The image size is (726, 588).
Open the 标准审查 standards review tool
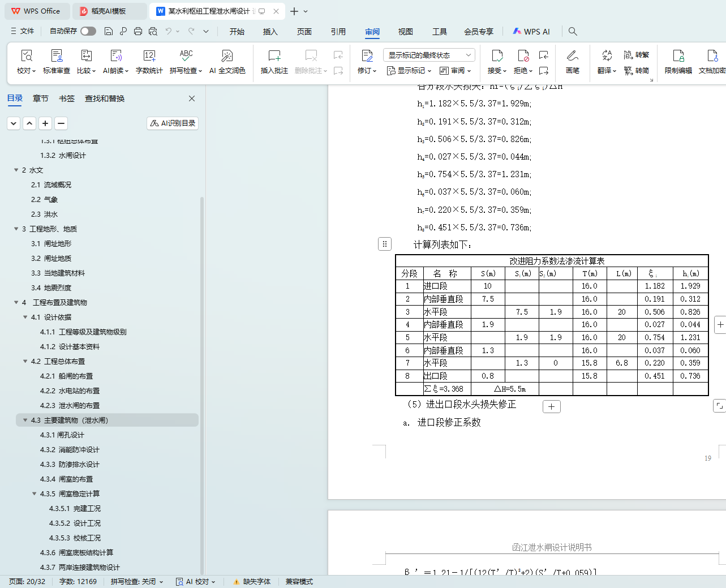tap(57, 61)
